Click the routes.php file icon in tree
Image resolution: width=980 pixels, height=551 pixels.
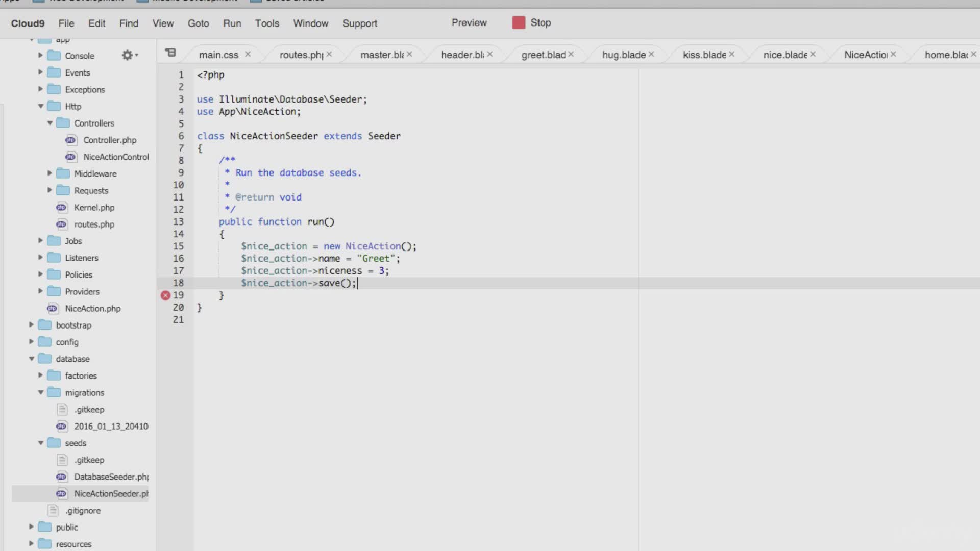(x=61, y=224)
